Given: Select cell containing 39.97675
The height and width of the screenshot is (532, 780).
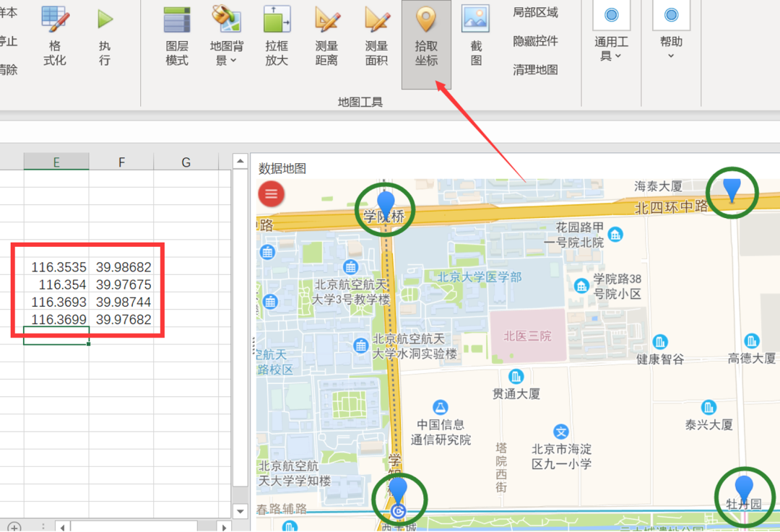Looking at the screenshot, I should point(121,284).
